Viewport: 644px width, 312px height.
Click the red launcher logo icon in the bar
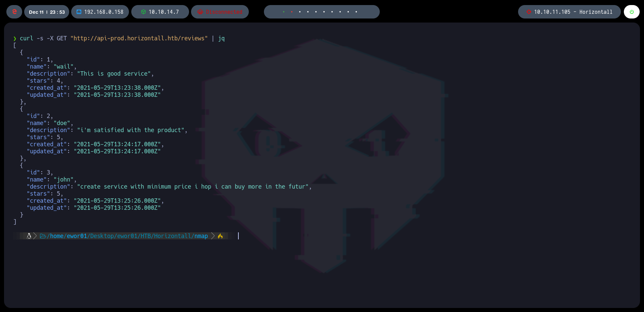click(x=14, y=12)
